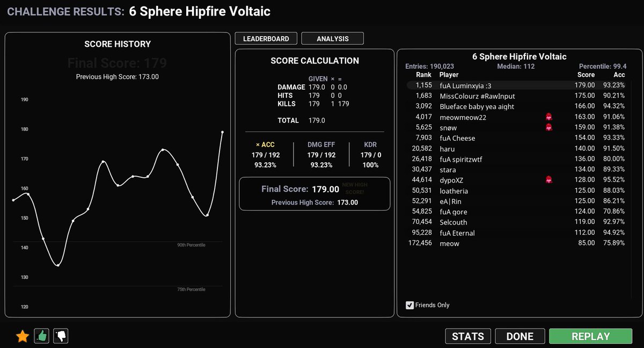This screenshot has width=644, height=348.
Task: Click the Score History heading
Action: [118, 44]
